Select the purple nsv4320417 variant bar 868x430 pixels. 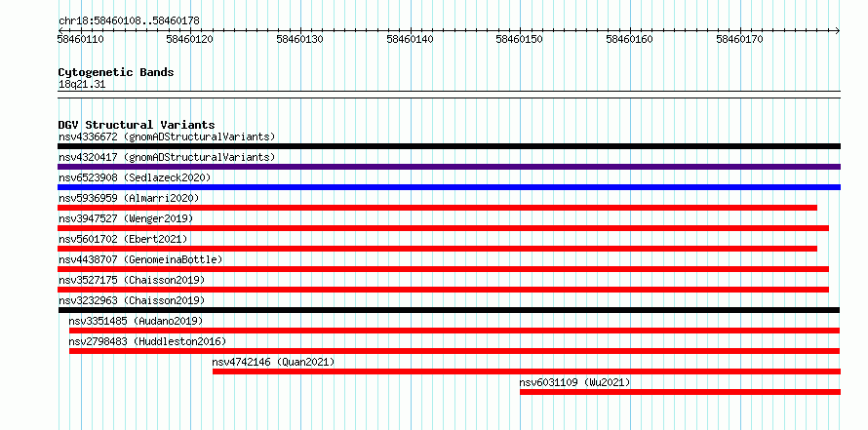pos(449,167)
